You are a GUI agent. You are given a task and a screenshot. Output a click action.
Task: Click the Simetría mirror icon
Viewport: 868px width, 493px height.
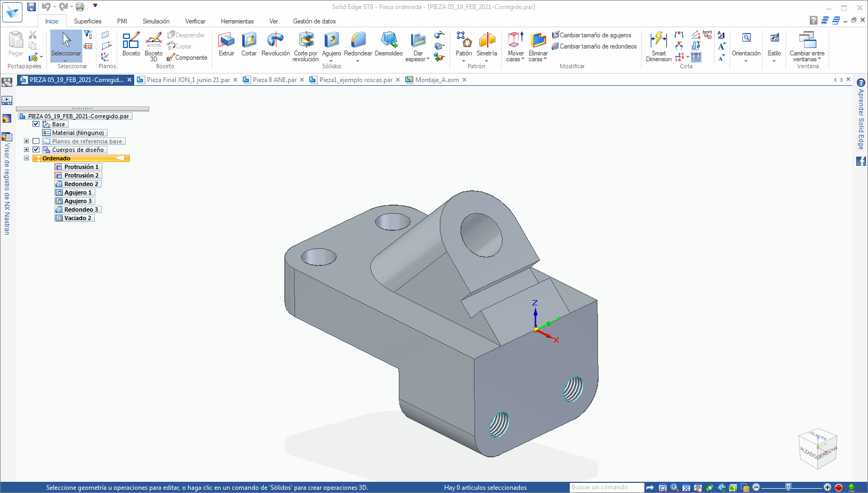pyautogui.click(x=487, y=44)
